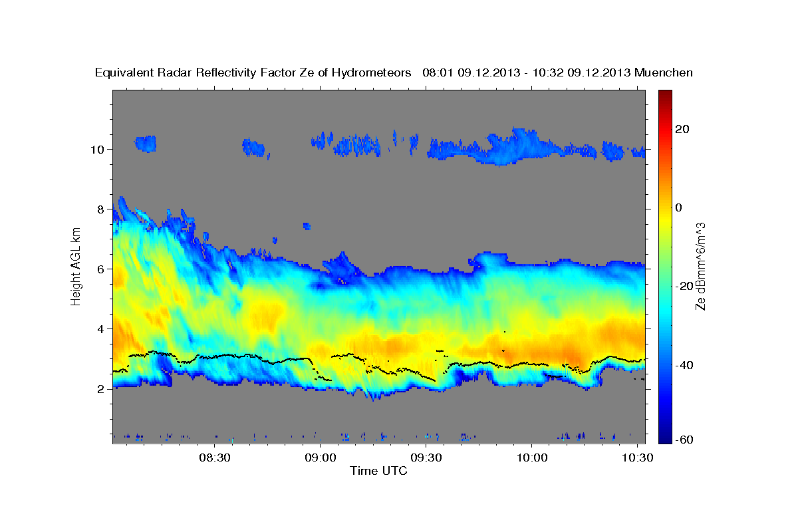
Task: Click the '08:30' time axis label
Action: coord(214,459)
